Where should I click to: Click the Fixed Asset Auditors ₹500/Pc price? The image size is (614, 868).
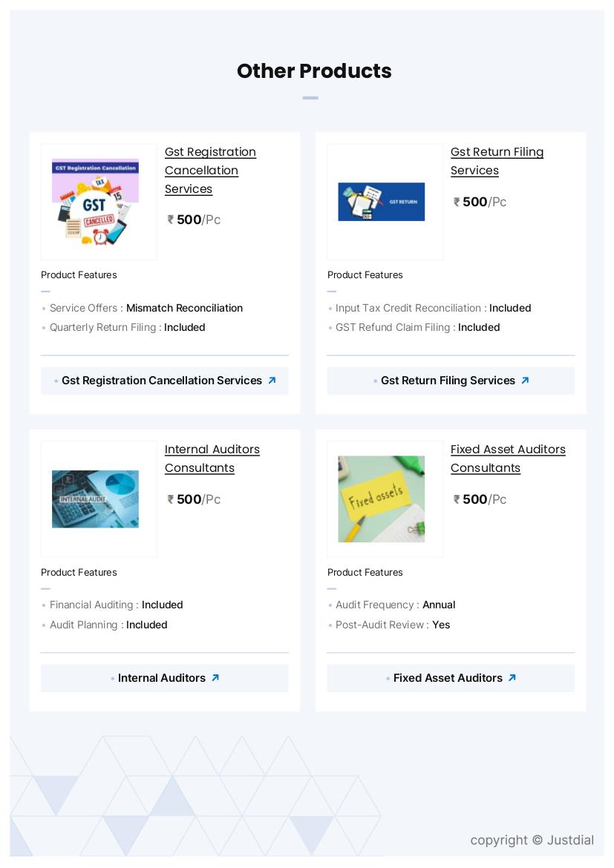(480, 499)
